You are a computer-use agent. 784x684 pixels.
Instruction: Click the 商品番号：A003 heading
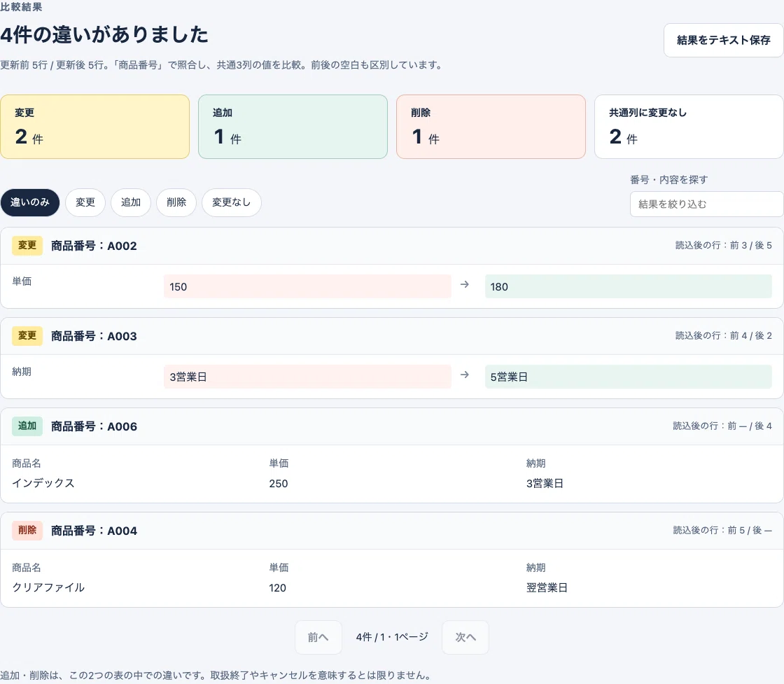[x=94, y=336]
